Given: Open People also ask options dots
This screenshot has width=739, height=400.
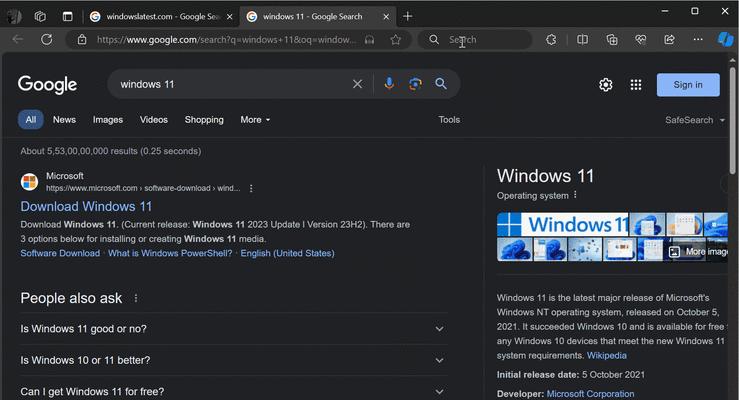Looking at the screenshot, I should coord(136,298).
